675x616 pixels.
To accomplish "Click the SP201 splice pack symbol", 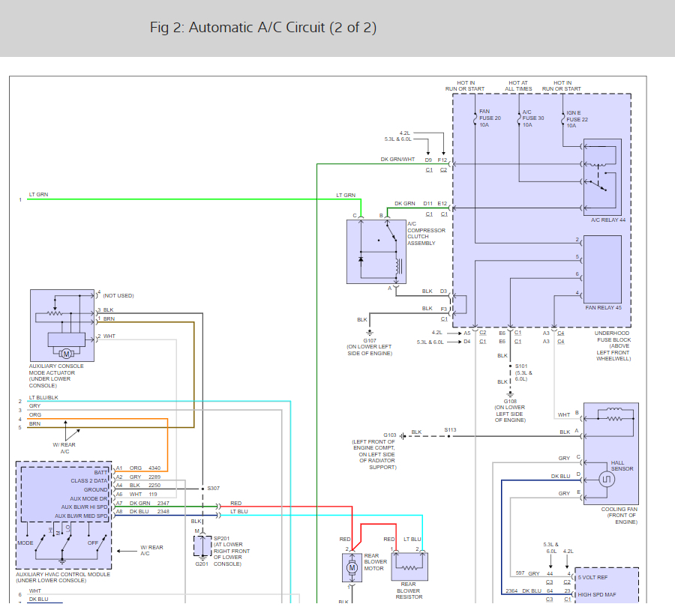I will pos(202,546).
